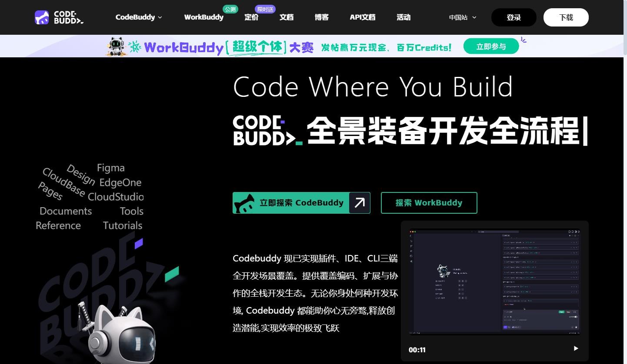The width and height of the screenshot is (627, 364).
Task: Open the 活动 events page
Action: click(x=404, y=17)
